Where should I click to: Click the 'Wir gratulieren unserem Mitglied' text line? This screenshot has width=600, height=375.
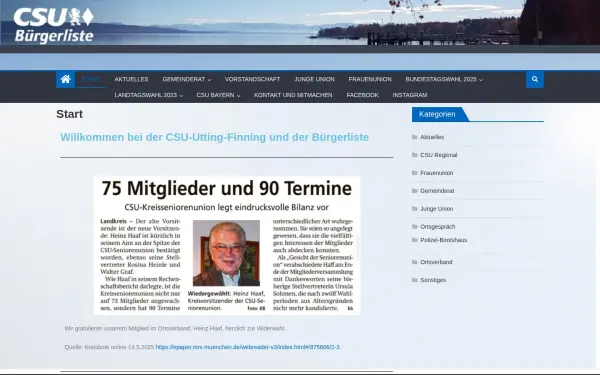tap(175, 328)
